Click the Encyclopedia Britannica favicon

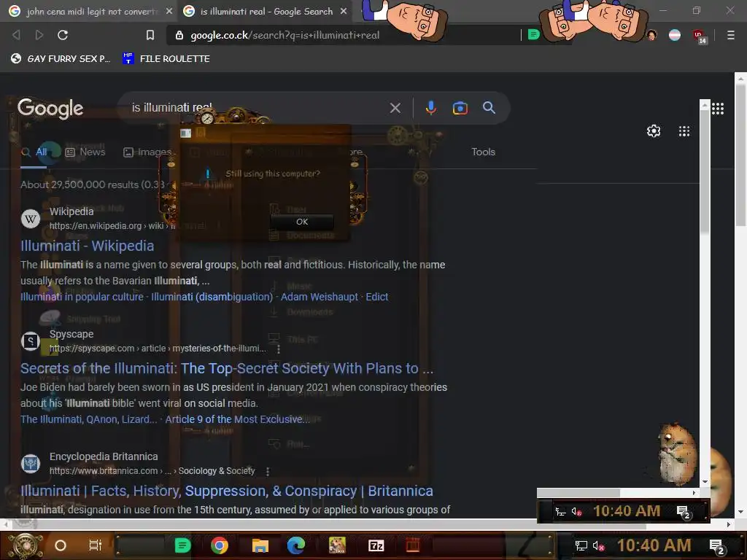[x=31, y=463]
